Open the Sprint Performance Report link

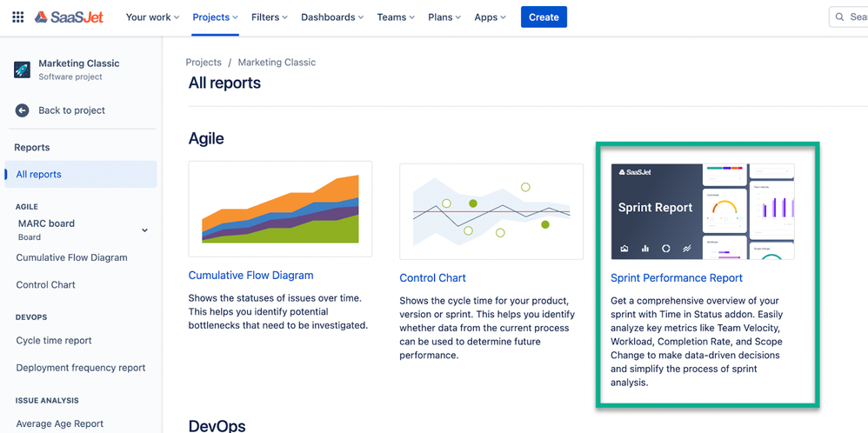[677, 278]
